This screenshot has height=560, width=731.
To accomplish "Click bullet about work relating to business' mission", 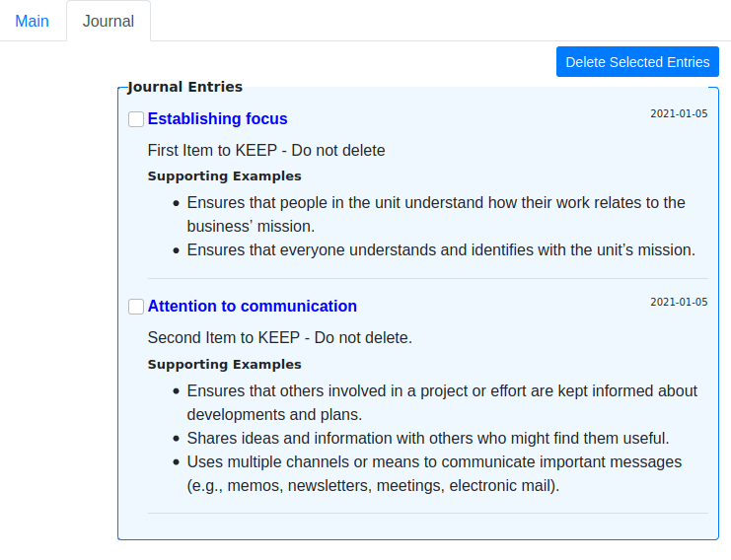I will click(436, 214).
